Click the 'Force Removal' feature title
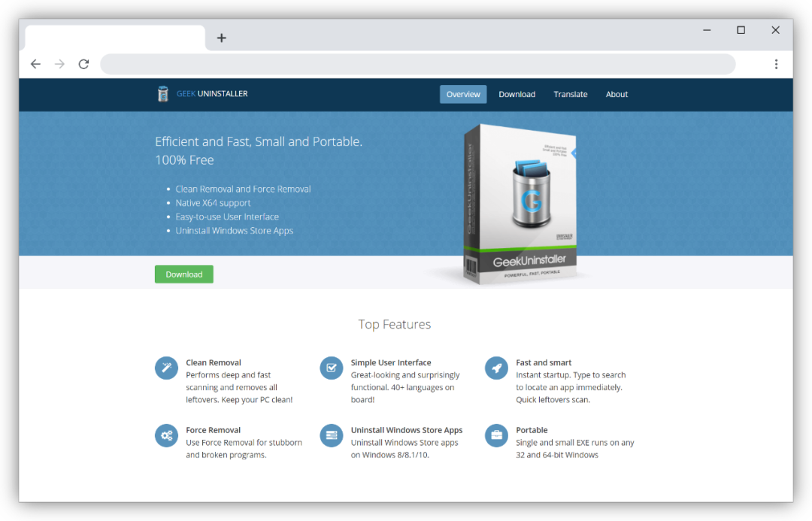The height and width of the screenshot is (521, 812). click(214, 430)
